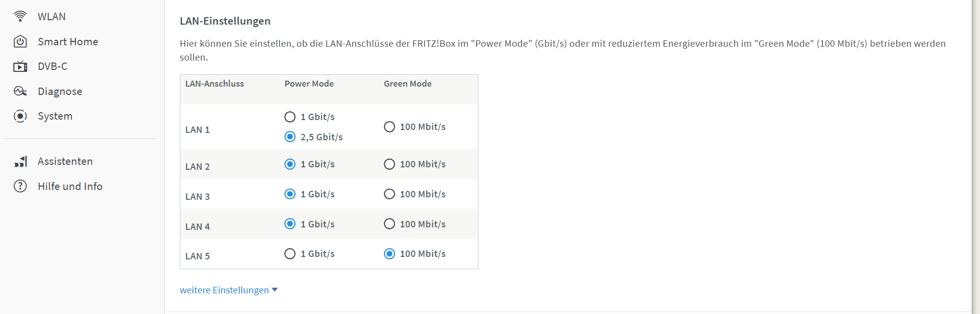The width and height of the screenshot is (980, 314).
Task: Open the Smart Home menu
Action: (68, 42)
